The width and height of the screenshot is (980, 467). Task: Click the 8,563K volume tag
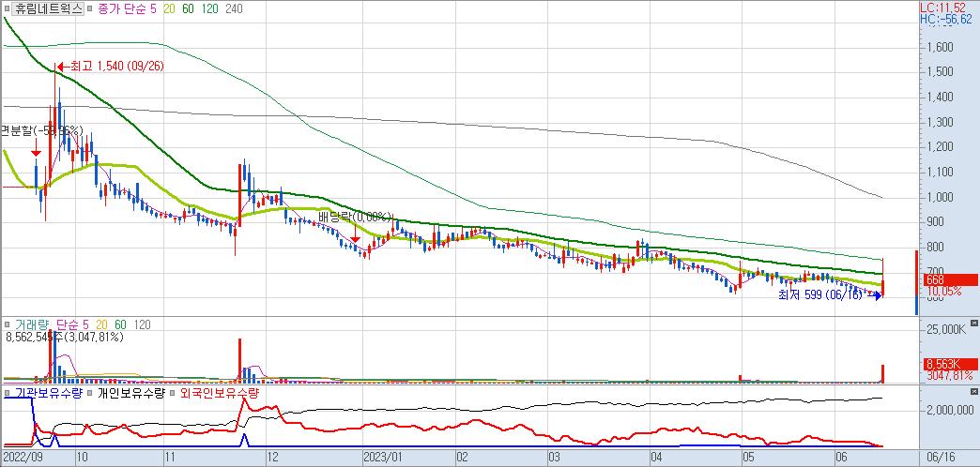click(951, 364)
